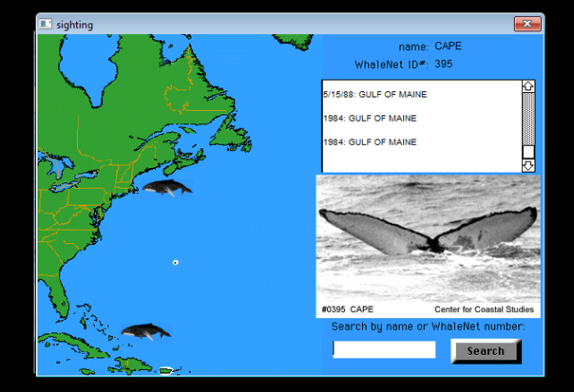Click the Center for Coastal Studies caption
The height and width of the screenshot is (392, 574).
pos(484,309)
